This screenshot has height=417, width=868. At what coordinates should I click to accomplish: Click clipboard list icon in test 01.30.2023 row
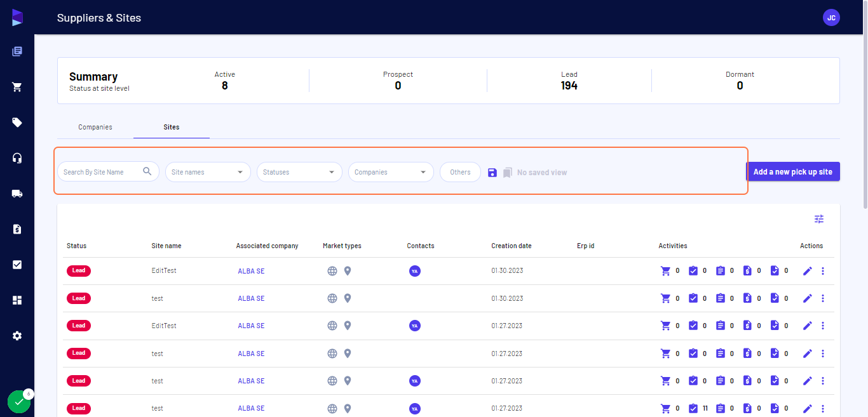pos(720,298)
